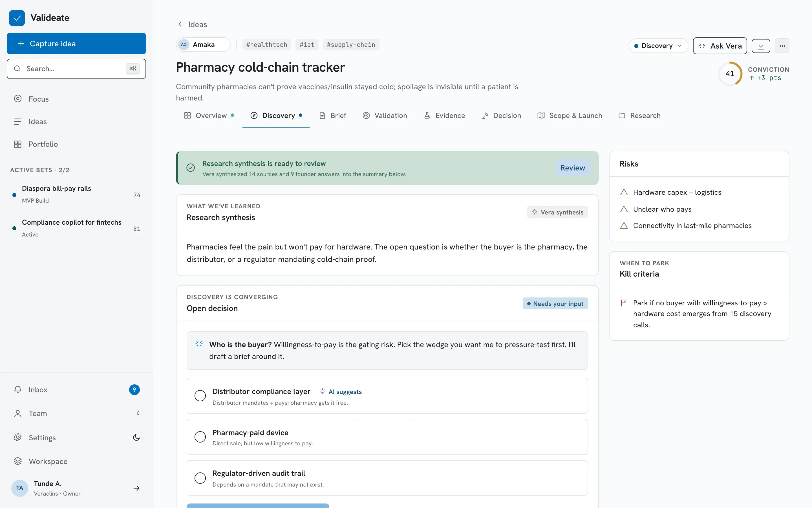Image resolution: width=812 pixels, height=508 pixels.
Task: Click the Search input field
Action: (x=76, y=69)
